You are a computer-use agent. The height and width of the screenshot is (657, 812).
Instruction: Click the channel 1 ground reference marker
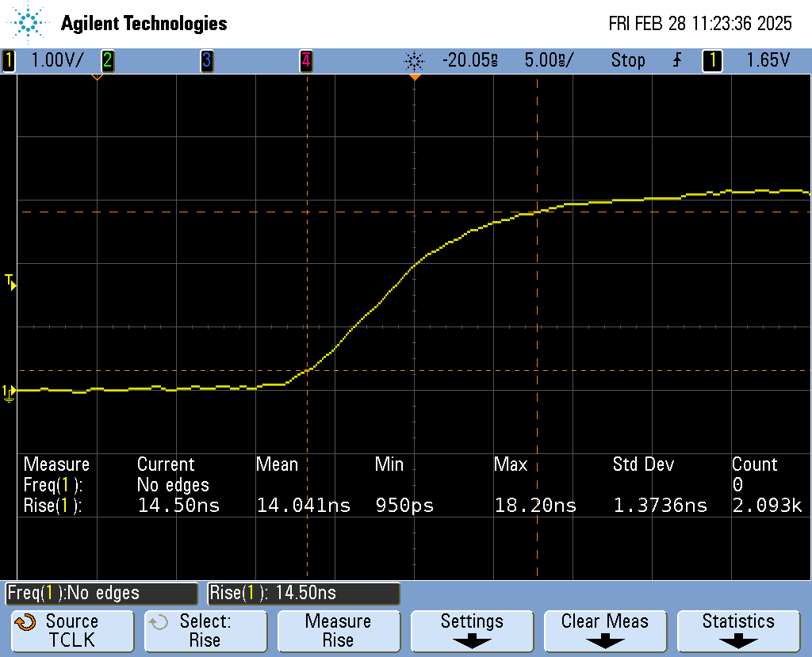coord(9,392)
